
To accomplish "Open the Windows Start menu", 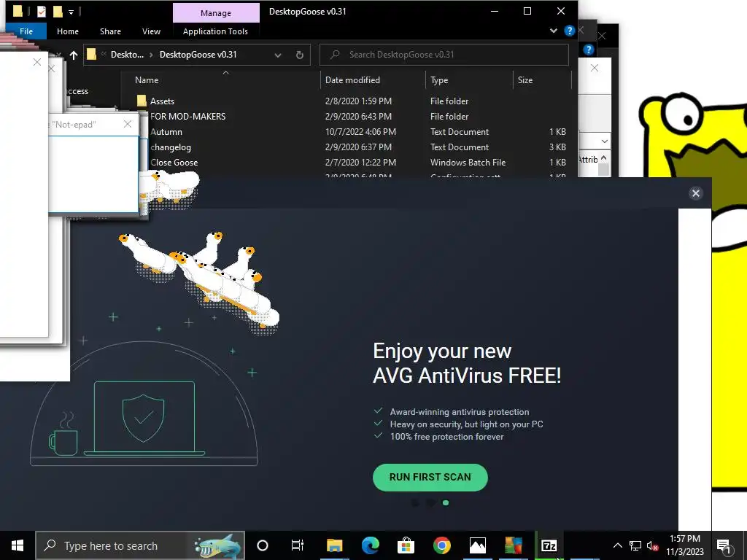I will [18, 545].
